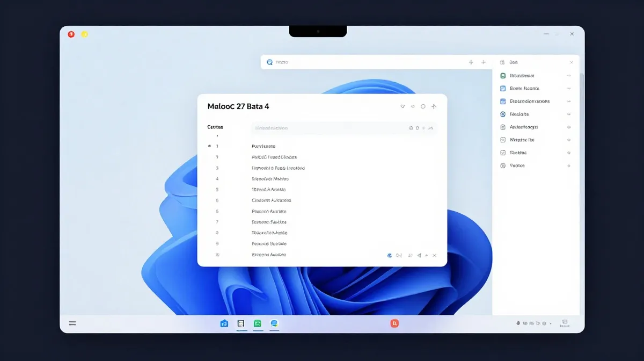Screen dimensions: 644x361
Task: Select list row numbered 1 in the dialog
Action: click(x=322, y=146)
